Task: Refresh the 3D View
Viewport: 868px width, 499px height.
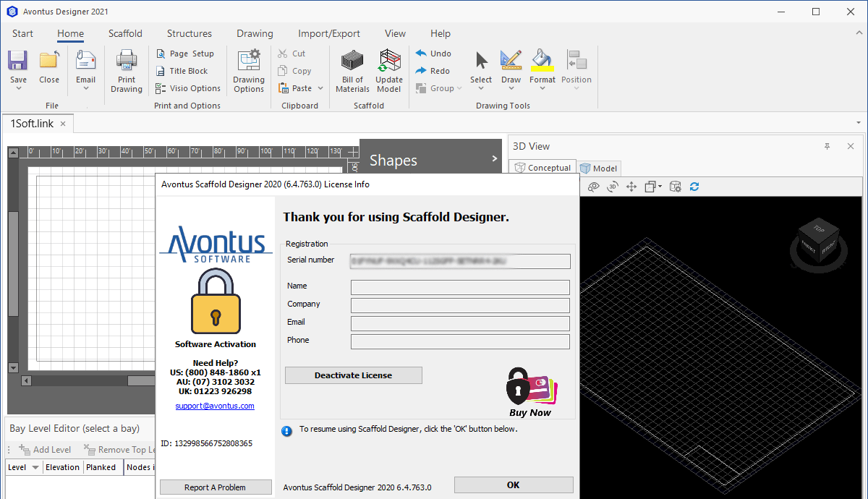Action: click(x=694, y=187)
